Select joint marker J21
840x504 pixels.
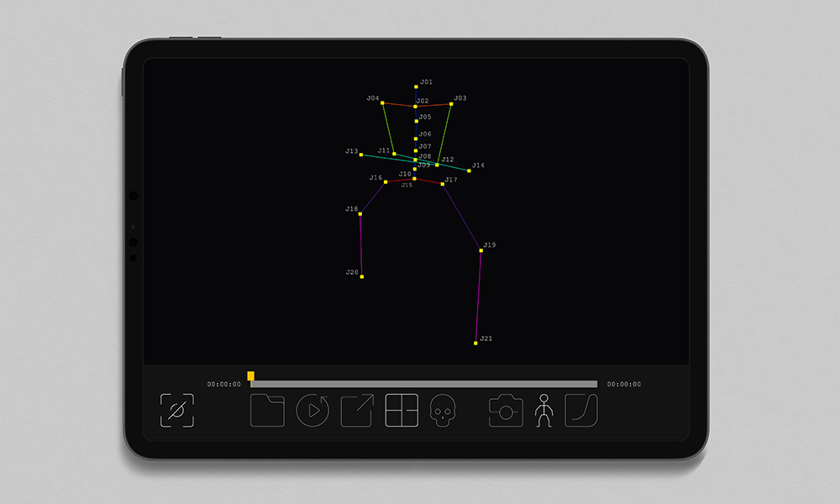click(475, 343)
